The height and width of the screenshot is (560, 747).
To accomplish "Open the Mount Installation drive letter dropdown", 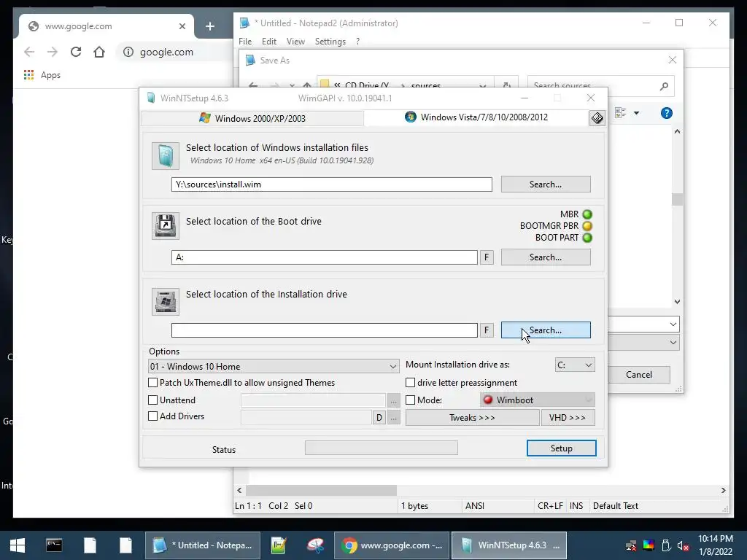I will tap(575, 365).
